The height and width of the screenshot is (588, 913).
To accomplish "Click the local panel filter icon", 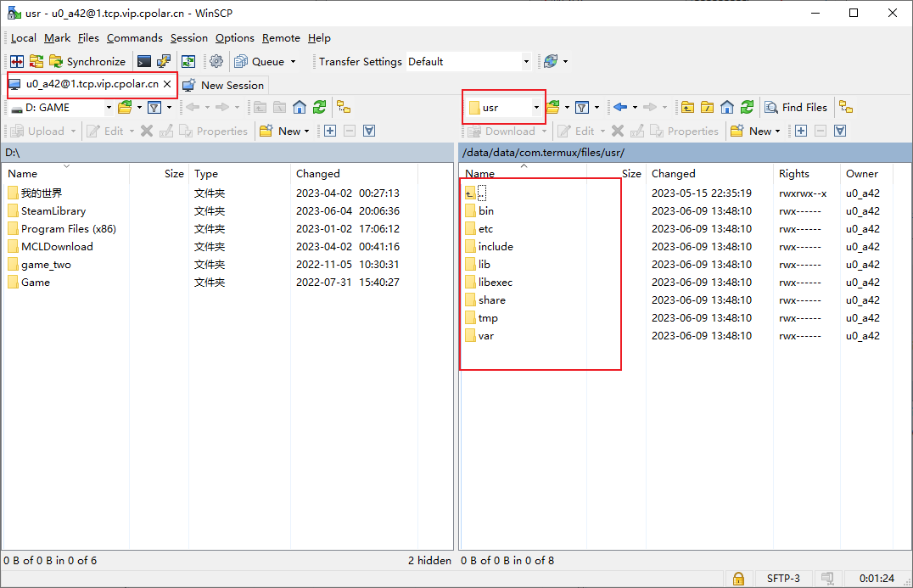I will coord(154,107).
